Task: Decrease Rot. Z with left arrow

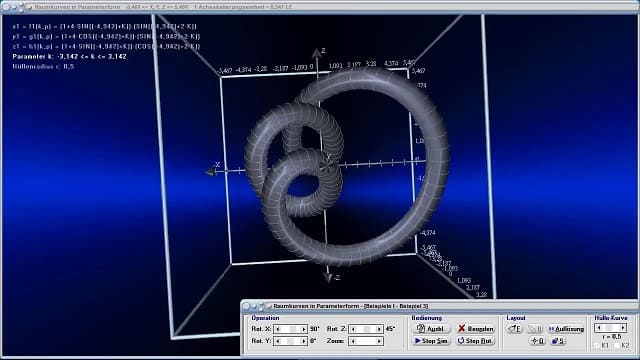Action: point(353,329)
